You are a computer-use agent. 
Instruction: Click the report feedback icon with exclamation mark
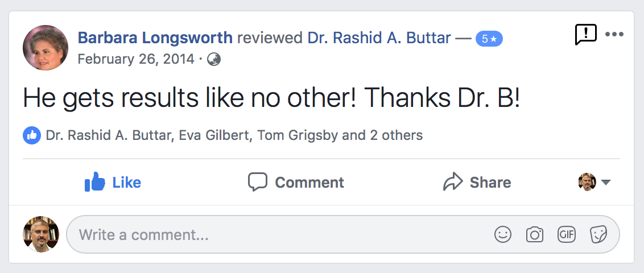[585, 34]
